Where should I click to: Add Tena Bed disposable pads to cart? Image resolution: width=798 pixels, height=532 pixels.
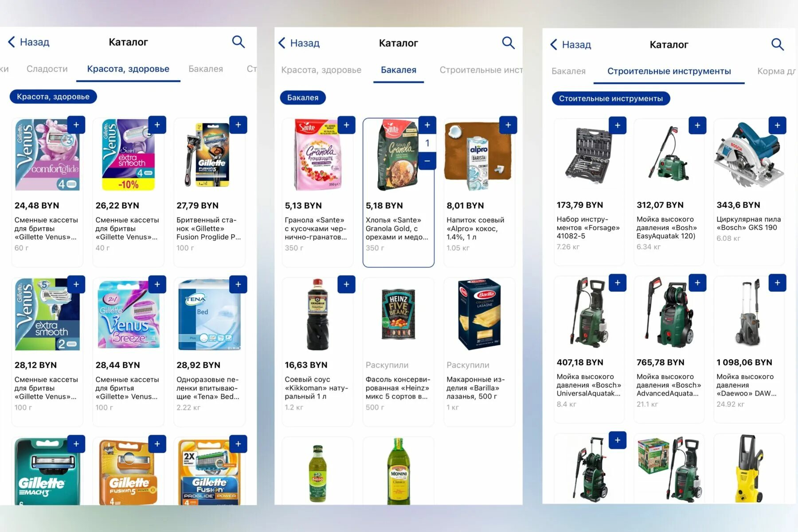[238, 284]
